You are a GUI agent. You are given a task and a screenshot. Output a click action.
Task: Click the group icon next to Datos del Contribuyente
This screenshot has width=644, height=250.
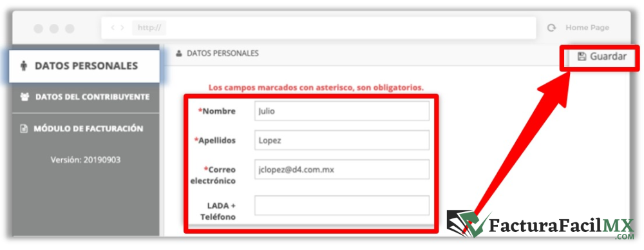pyautogui.click(x=24, y=97)
